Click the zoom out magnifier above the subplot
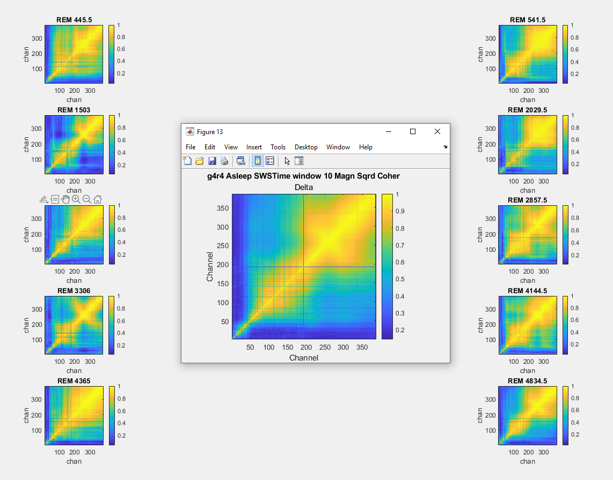This screenshot has height=480, width=613. click(x=87, y=199)
